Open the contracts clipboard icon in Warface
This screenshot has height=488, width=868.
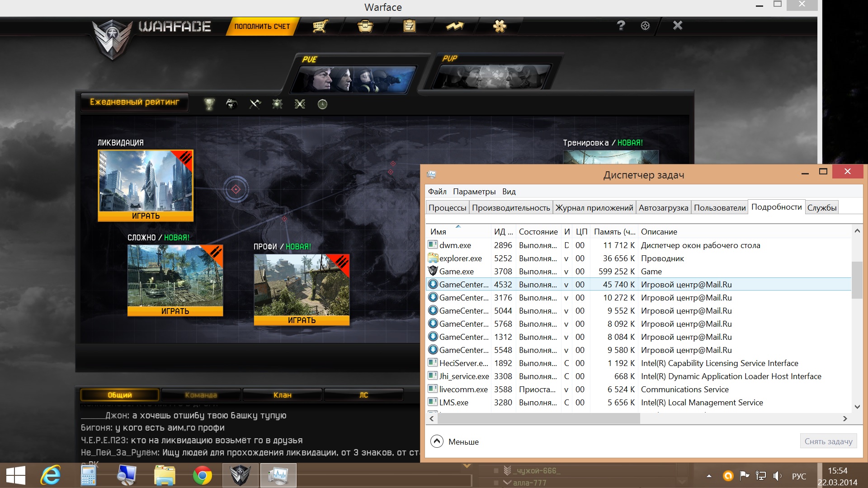pyautogui.click(x=410, y=26)
